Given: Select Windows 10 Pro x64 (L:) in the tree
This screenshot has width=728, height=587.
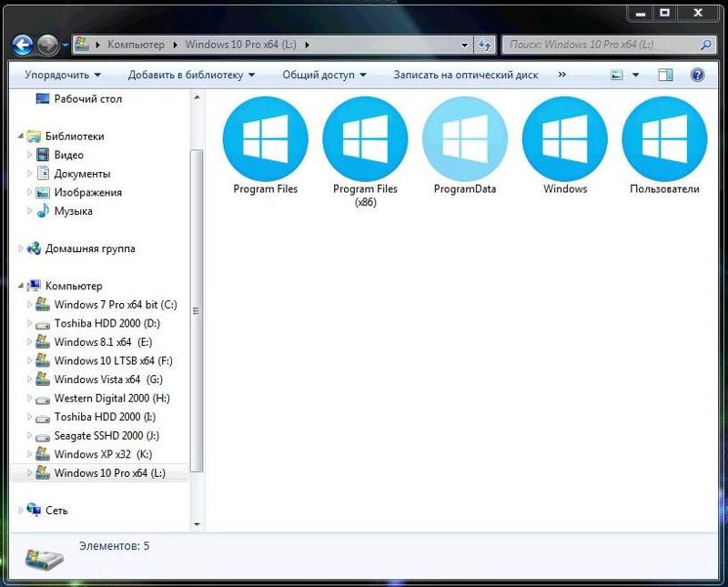Looking at the screenshot, I should [x=109, y=472].
